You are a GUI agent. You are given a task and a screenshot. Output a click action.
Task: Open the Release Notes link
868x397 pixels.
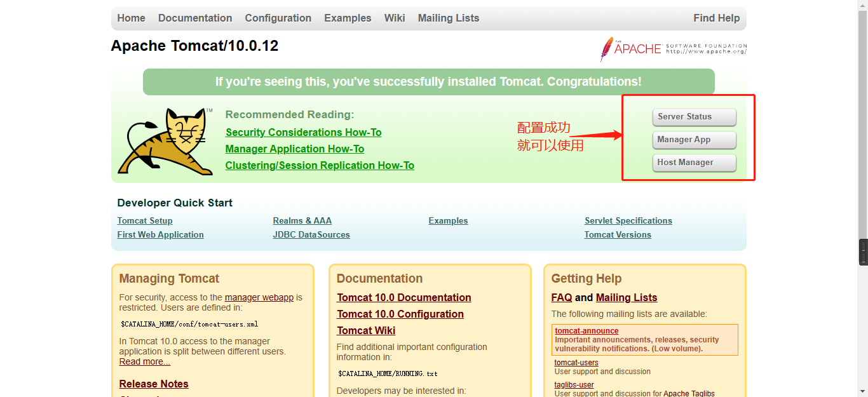coord(154,384)
